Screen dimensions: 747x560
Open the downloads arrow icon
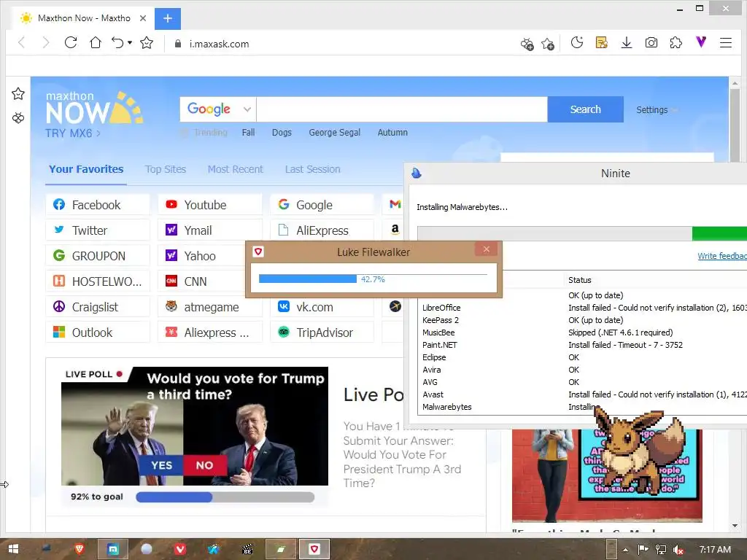coord(627,43)
